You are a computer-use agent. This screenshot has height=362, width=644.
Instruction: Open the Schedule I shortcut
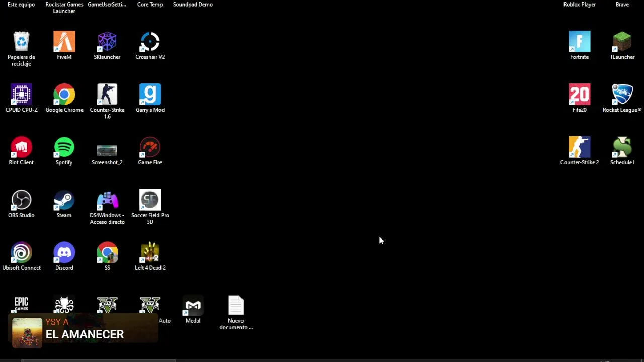tap(622, 147)
